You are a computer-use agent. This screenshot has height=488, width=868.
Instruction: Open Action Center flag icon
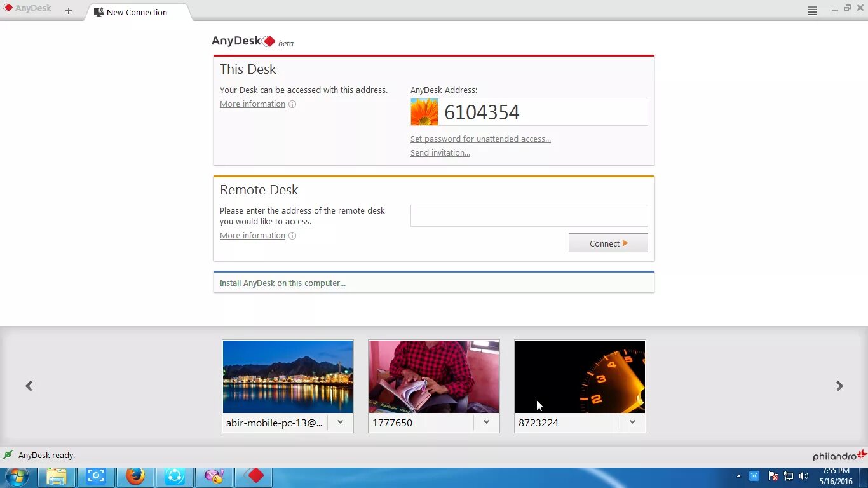[x=773, y=476]
